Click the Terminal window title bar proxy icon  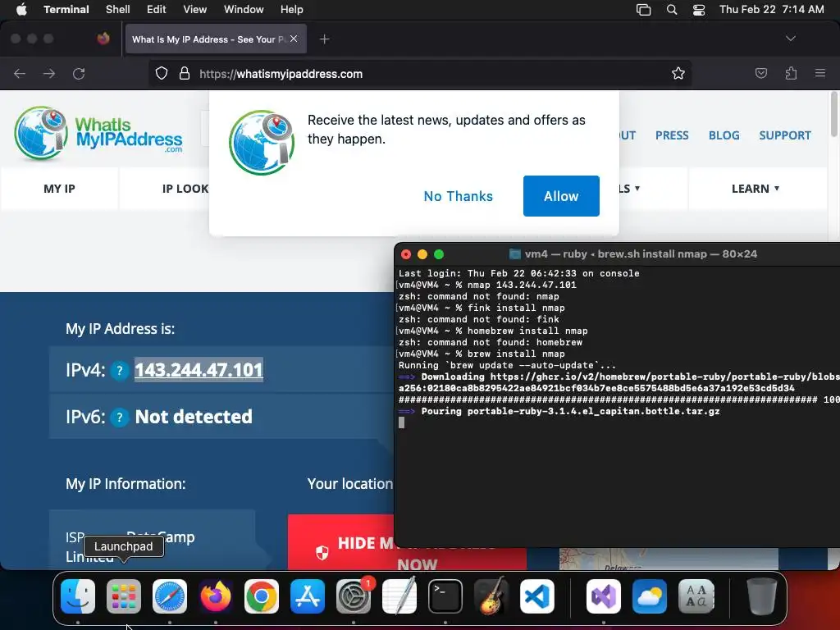(x=514, y=254)
